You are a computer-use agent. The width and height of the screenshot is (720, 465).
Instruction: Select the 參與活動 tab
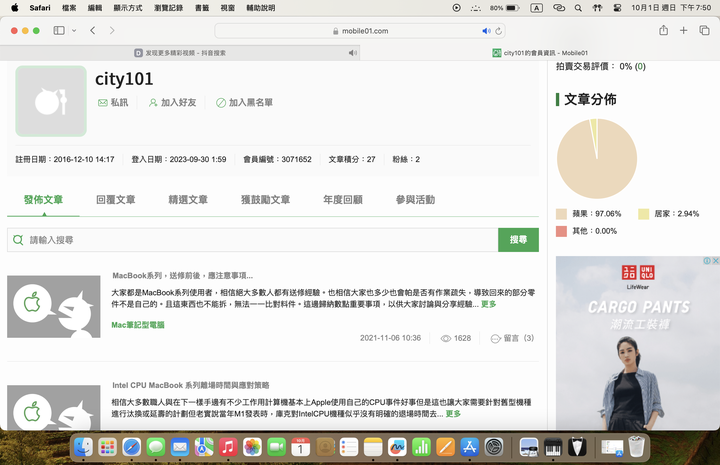(x=416, y=200)
